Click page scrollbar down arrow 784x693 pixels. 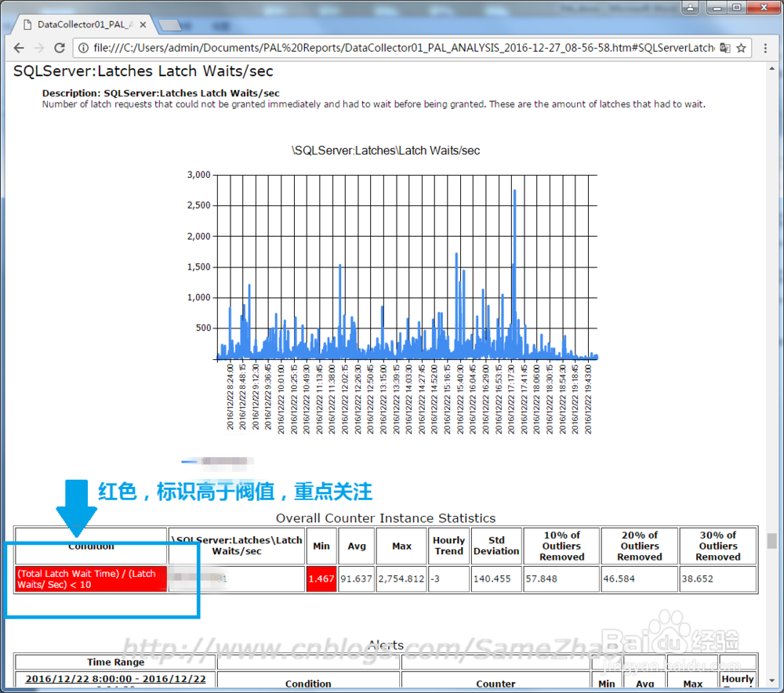point(772,680)
